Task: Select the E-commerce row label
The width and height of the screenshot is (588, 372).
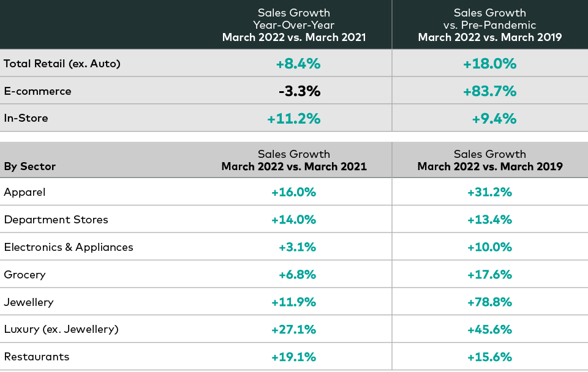Action: 37,91
